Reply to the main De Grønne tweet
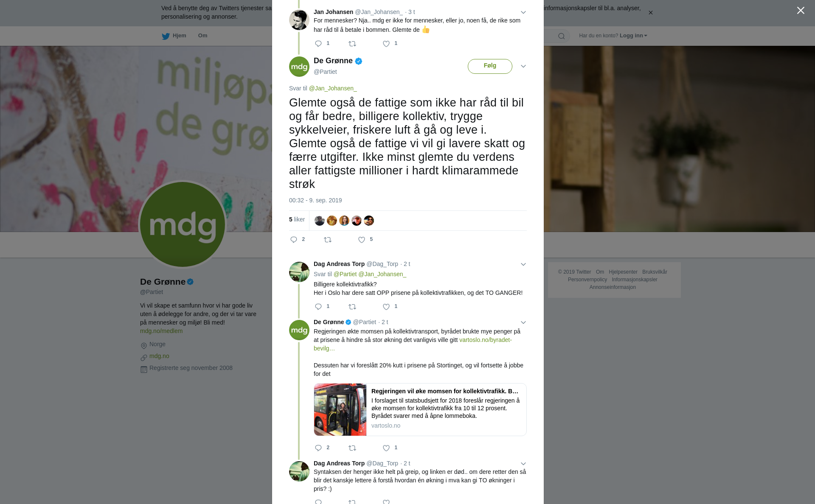The width and height of the screenshot is (815, 504). pyautogui.click(x=294, y=240)
